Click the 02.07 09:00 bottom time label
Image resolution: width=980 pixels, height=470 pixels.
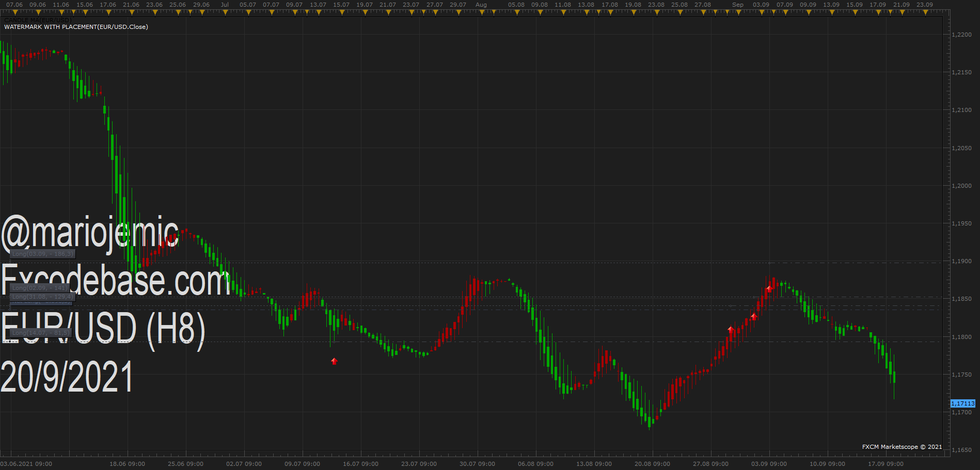click(x=244, y=464)
